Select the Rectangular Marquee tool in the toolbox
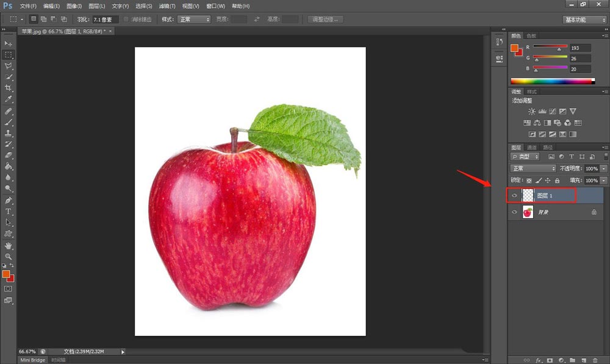This screenshot has height=364, width=610. (8, 54)
